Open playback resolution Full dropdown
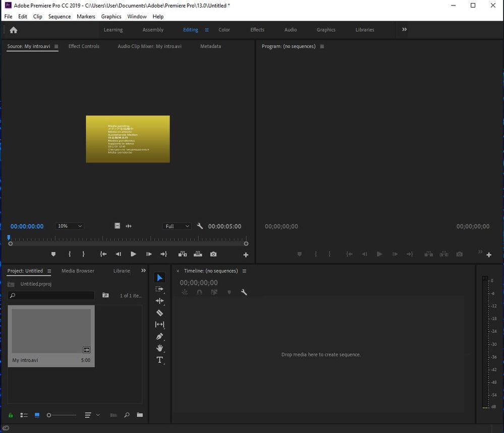The image size is (504, 433). pos(177,226)
